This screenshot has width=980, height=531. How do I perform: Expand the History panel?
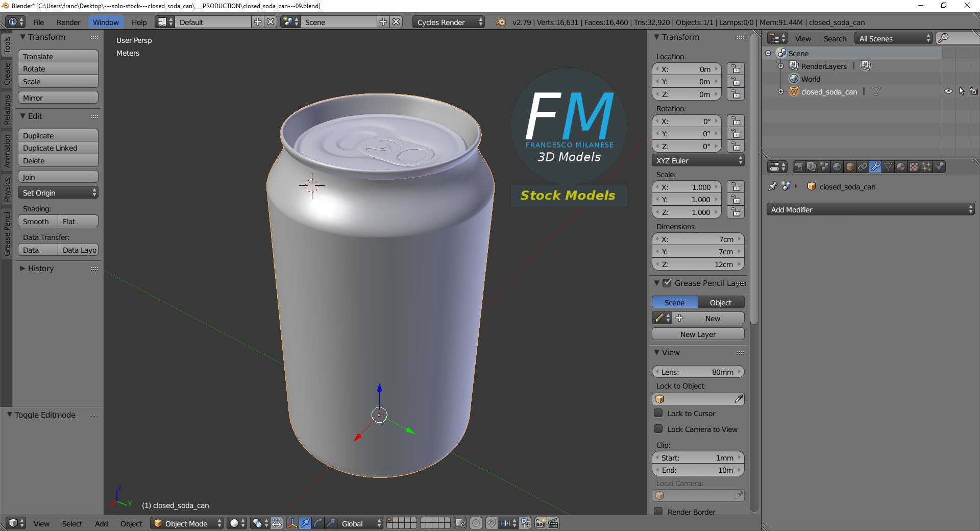pos(22,268)
